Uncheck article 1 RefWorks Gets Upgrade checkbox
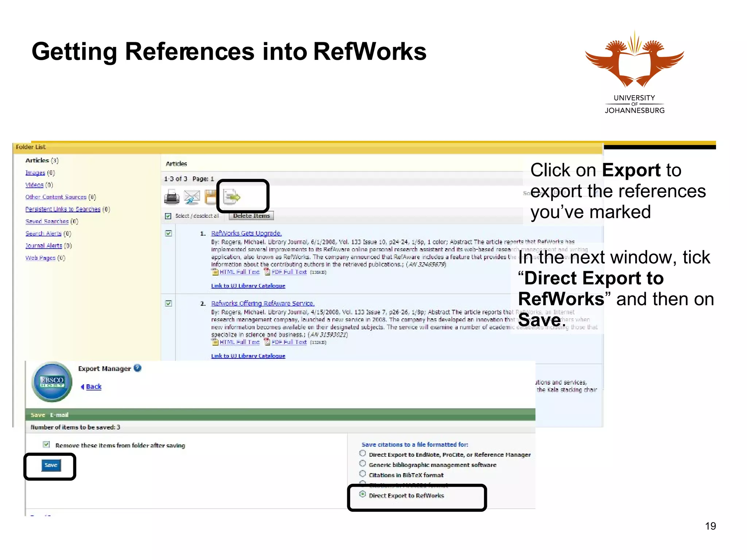This screenshot has width=747, height=560. tap(169, 233)
